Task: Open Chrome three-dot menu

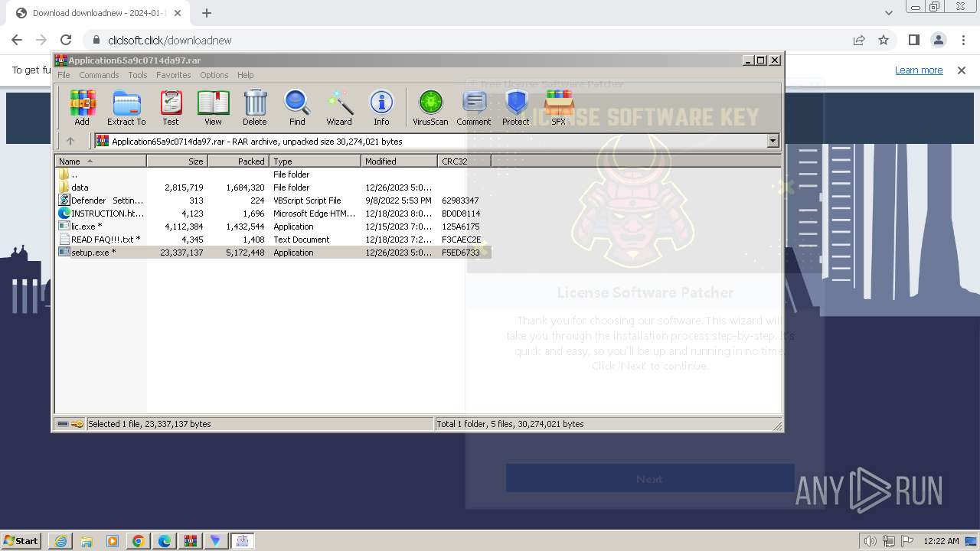Action: 962,40
